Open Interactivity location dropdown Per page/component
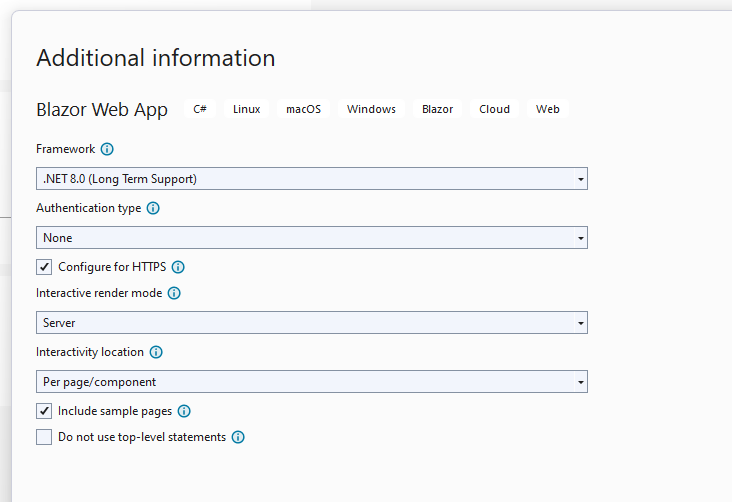 pos(312,382)
